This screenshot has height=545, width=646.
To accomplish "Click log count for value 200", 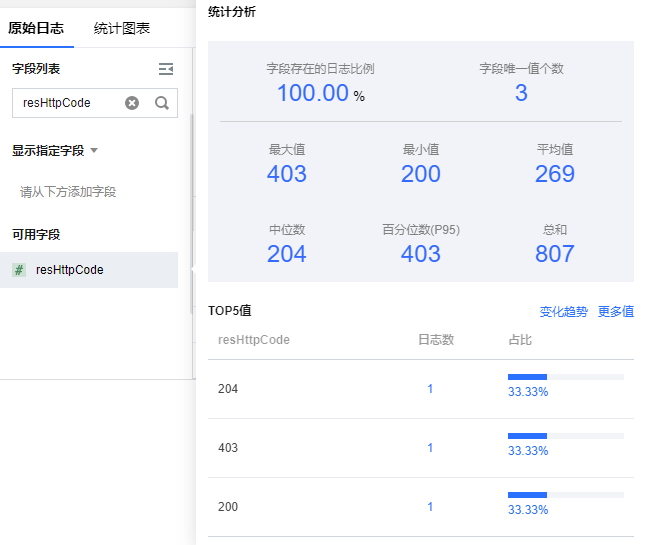I will [430, 507].
